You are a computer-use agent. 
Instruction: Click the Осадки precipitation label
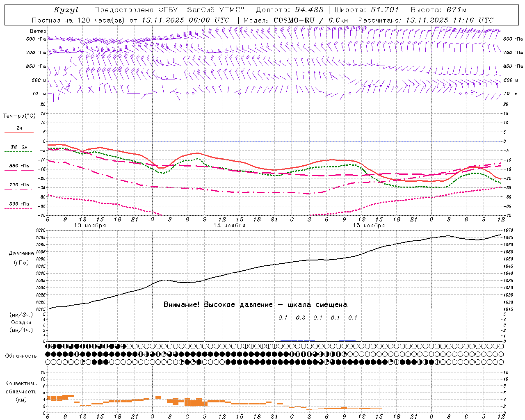[21, 322]
